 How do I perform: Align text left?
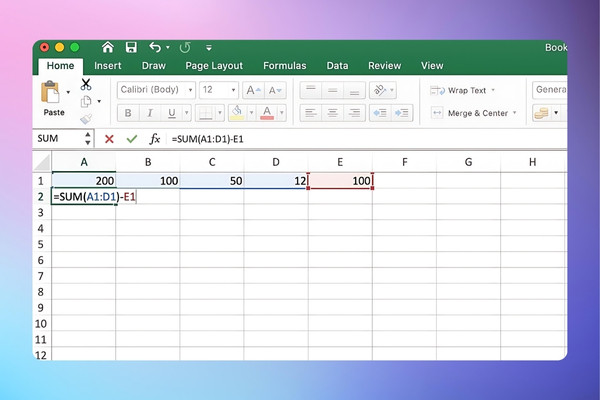pos(311,113)
